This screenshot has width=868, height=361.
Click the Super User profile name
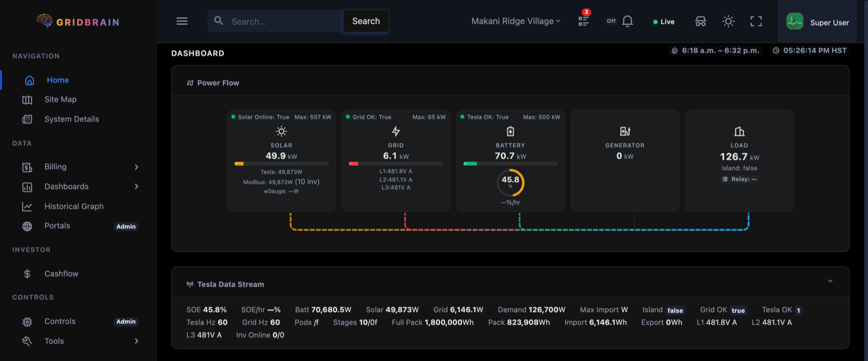point(829,23)
